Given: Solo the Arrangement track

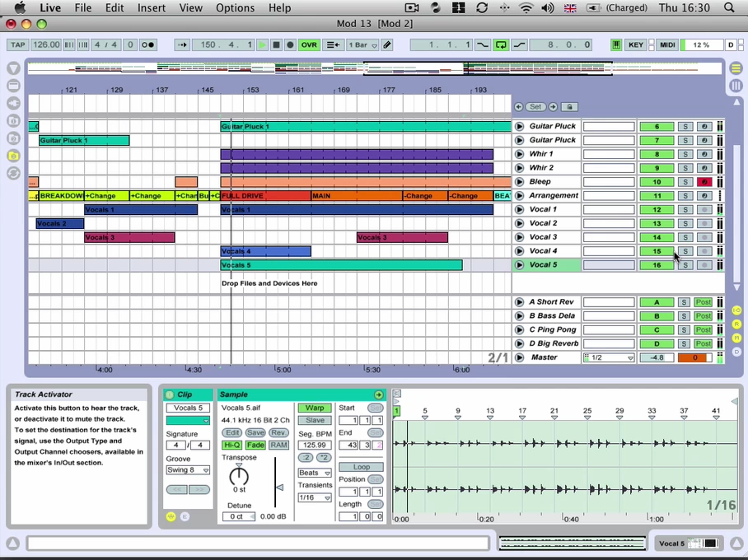Looking at the screenshot, I should [685, 196].
